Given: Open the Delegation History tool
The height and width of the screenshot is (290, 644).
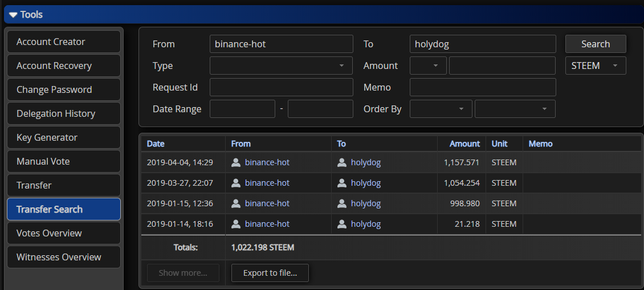Looking at the screenshot, I should pyautogui.click(x=64, y=113).
